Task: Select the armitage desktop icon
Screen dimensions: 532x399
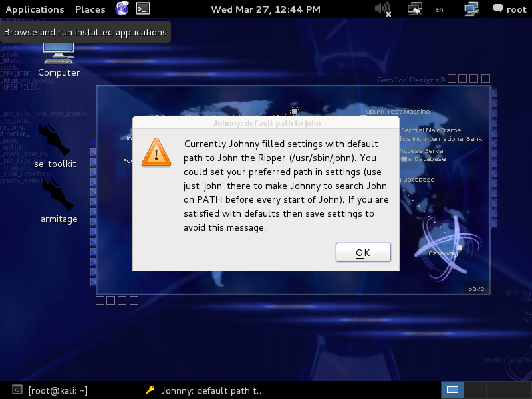Action: pyautogui.click(x=59, y=201)
